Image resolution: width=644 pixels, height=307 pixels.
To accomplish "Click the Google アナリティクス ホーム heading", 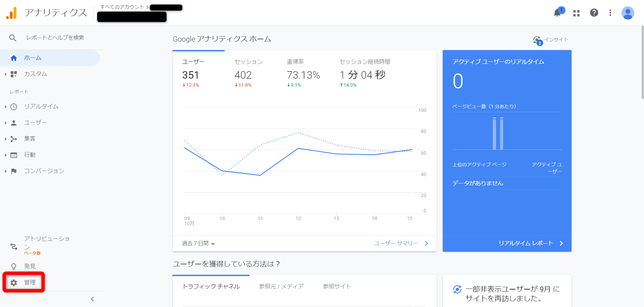I will (x=222, y=39).
